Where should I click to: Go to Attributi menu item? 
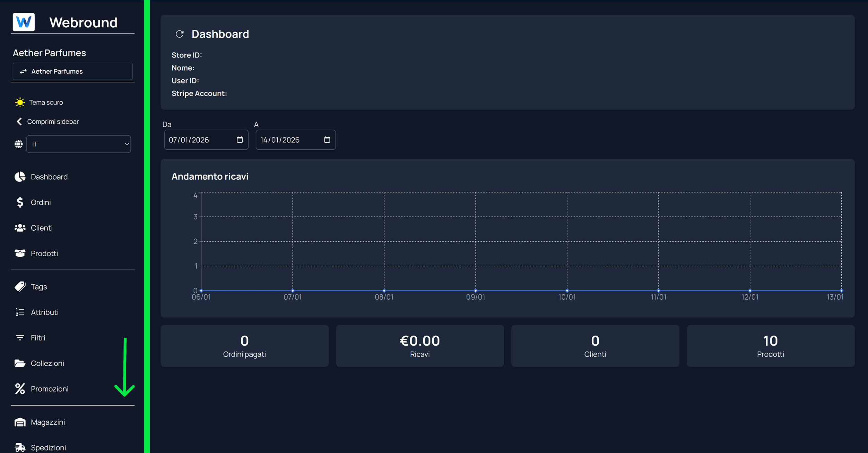click(x=44, y=312)
